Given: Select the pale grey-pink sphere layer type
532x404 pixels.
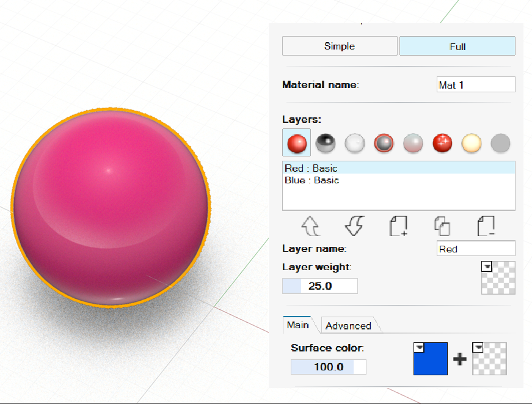Looking at the screenshot, I should pos(413,143).
